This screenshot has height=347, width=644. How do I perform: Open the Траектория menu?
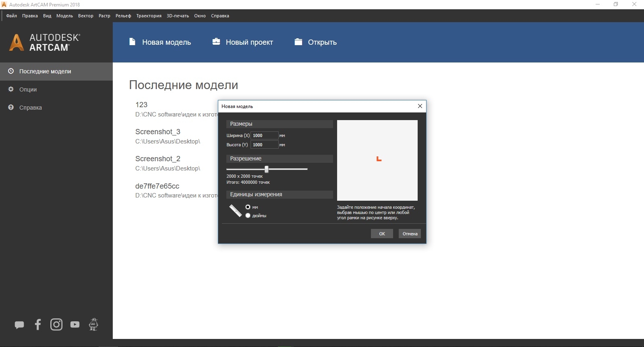[149, 16]
